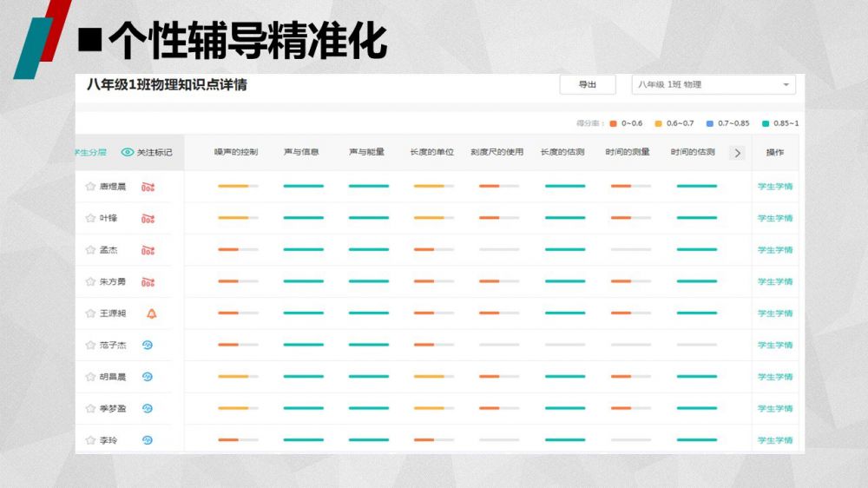Click the star icon beside 唐煜晨

click(x=90, y=187)
